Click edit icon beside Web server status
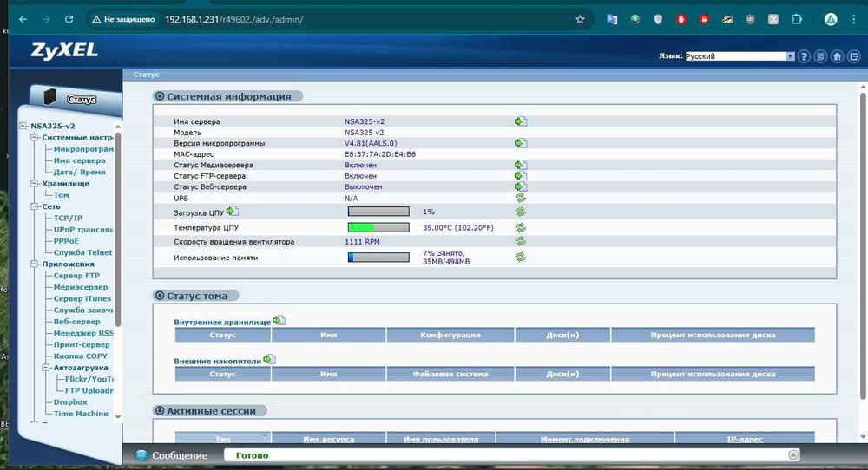This screenshot has height=470, width=868. [x=521, y=186]
